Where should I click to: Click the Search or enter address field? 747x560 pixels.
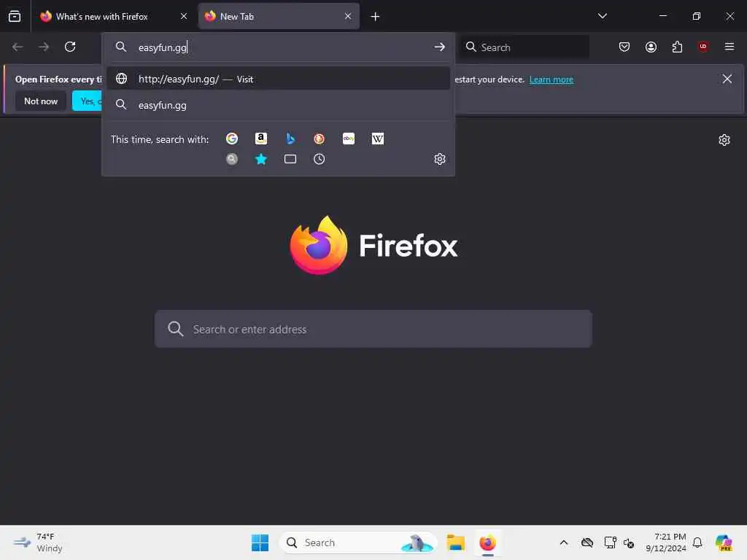373,329
